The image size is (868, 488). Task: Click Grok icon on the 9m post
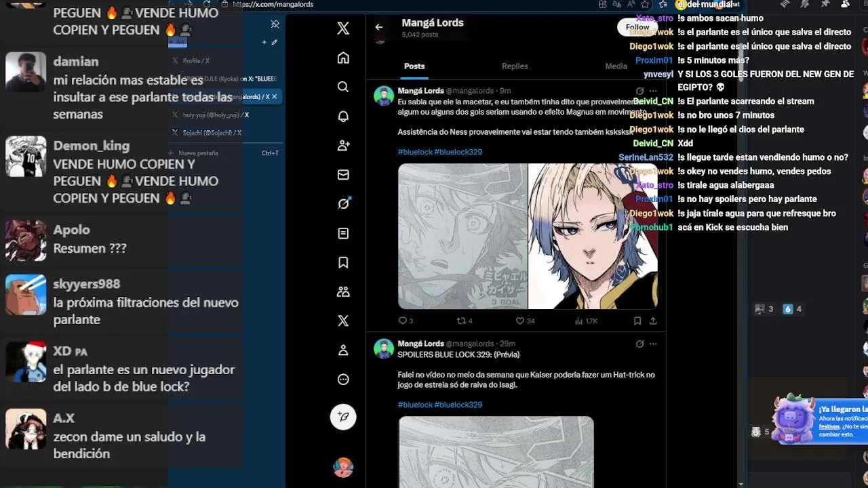click(639, 91)
